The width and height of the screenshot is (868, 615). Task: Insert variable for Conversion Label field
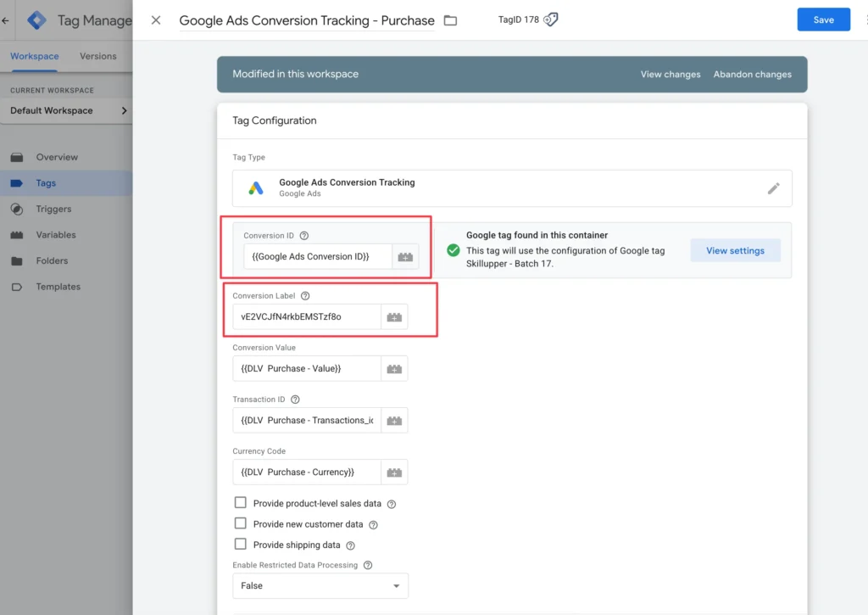coord(394,317)
